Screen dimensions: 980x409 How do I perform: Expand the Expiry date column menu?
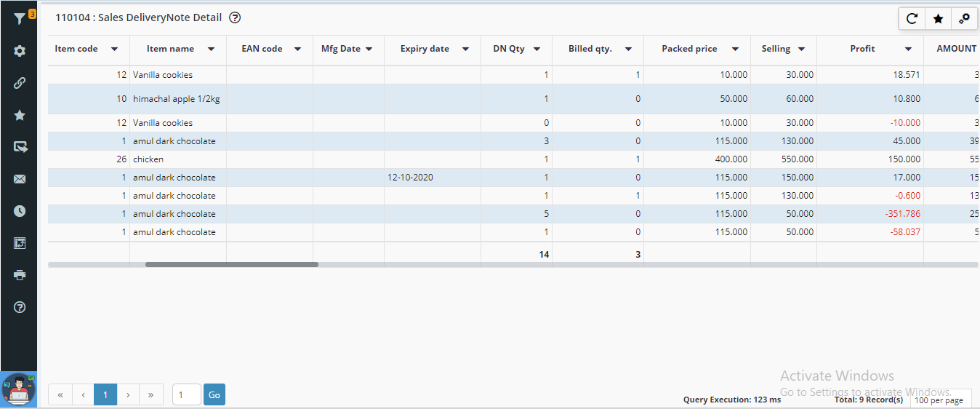pyautogui.click(x=465, y=49)
